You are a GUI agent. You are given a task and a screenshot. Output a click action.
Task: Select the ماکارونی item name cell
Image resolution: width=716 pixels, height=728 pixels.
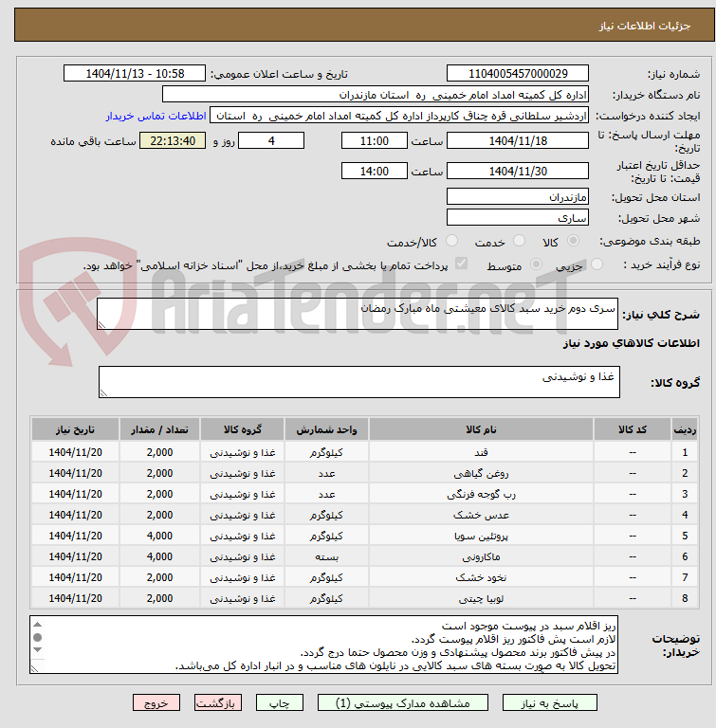tap(481, 556)
